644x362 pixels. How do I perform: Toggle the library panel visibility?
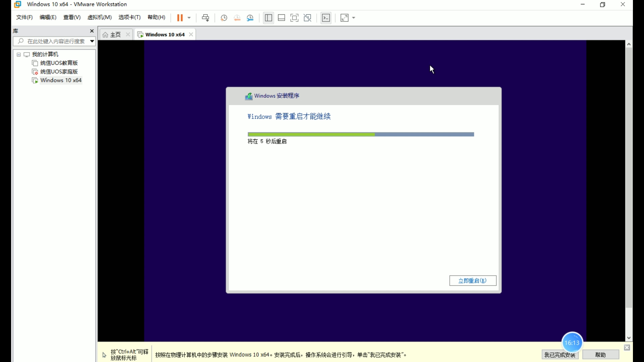click(268, 18)
